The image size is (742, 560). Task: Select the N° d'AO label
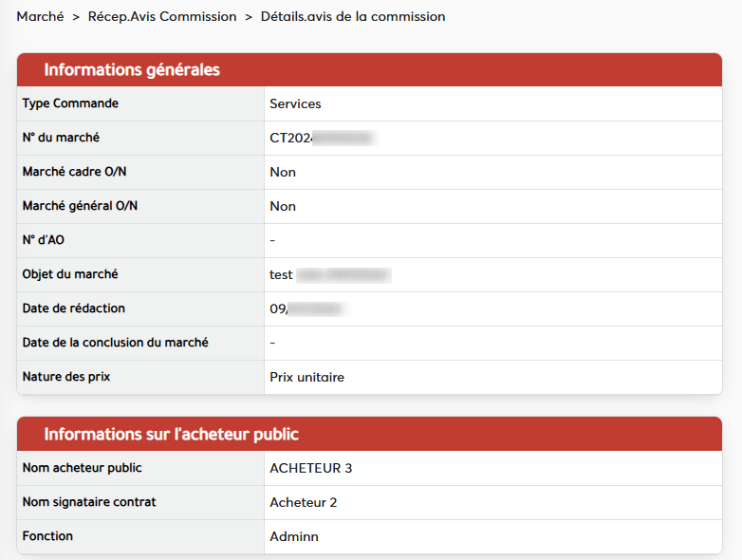click(x=44, y=240)
